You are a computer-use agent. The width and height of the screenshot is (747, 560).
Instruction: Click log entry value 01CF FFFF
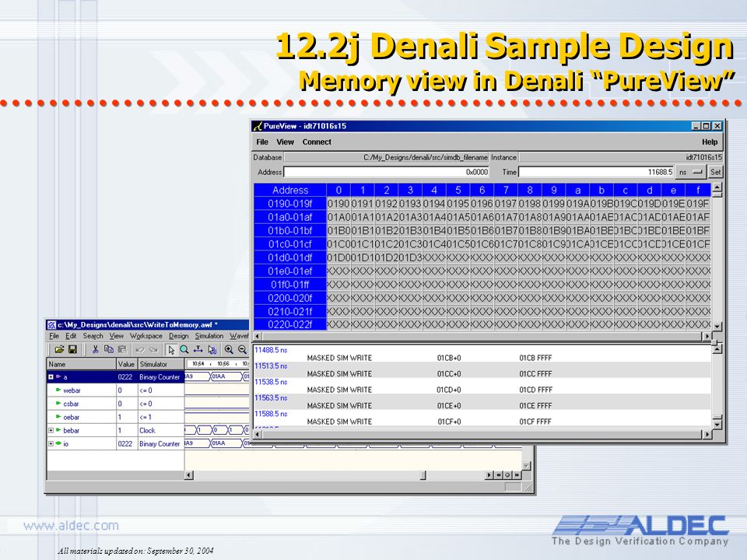[x=535, y=422]
